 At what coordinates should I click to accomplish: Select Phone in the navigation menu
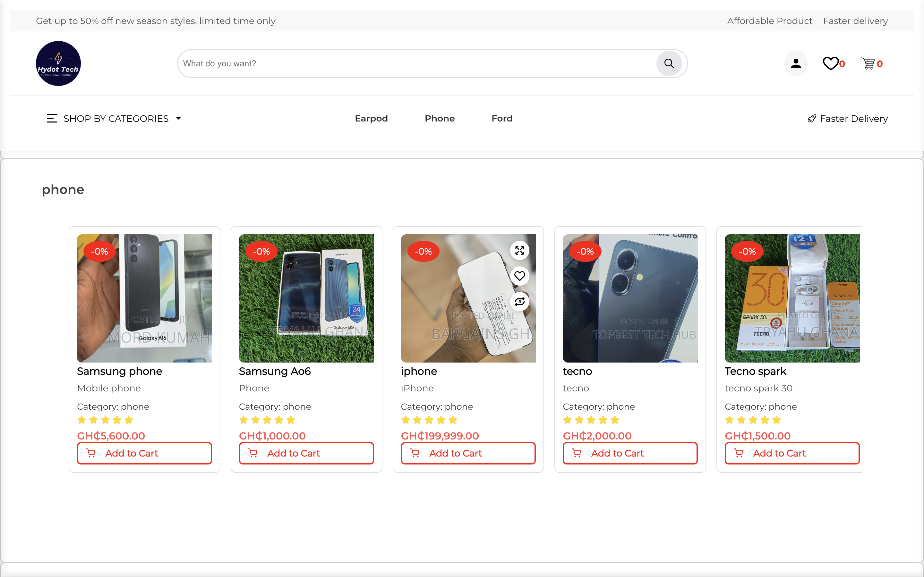[440, 118]
